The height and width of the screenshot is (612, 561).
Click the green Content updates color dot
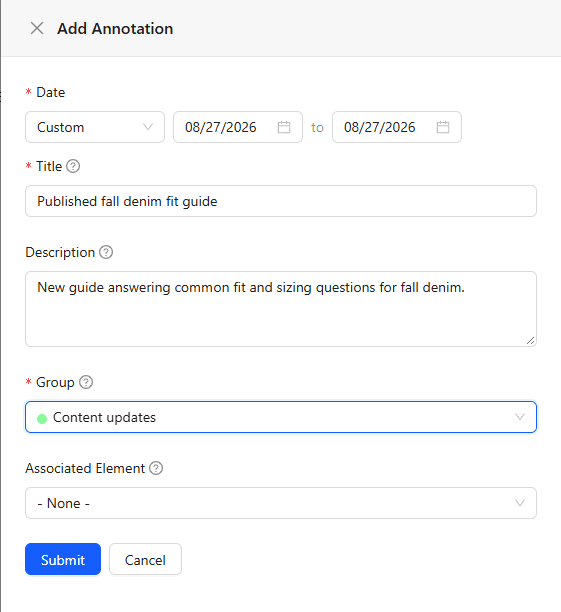(x=42, y=418)
